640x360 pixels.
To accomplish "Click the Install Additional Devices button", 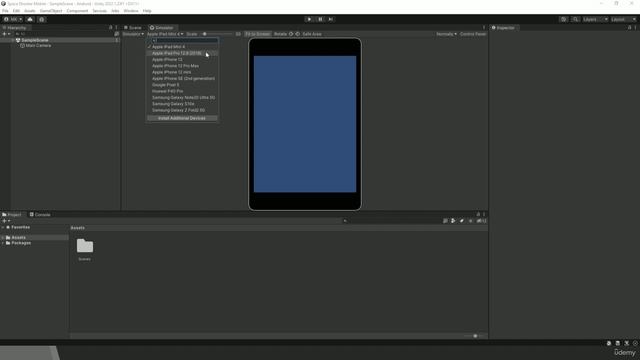I will pos(182,118).
